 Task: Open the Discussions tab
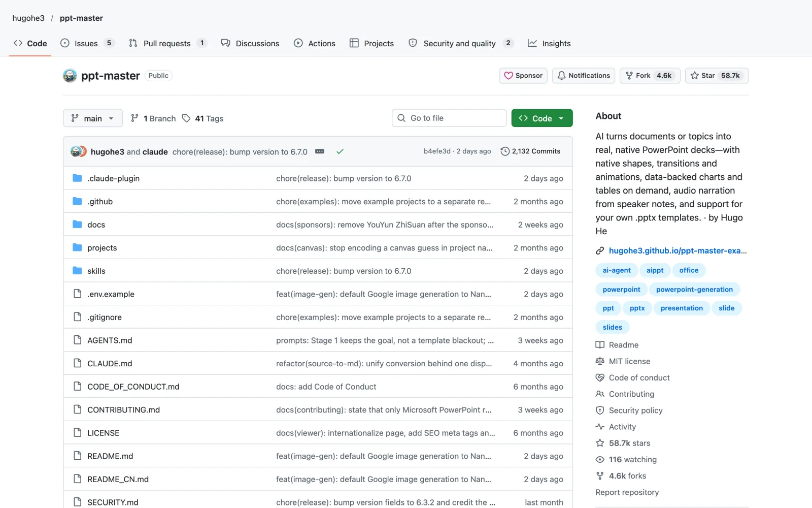pos(250,43)
